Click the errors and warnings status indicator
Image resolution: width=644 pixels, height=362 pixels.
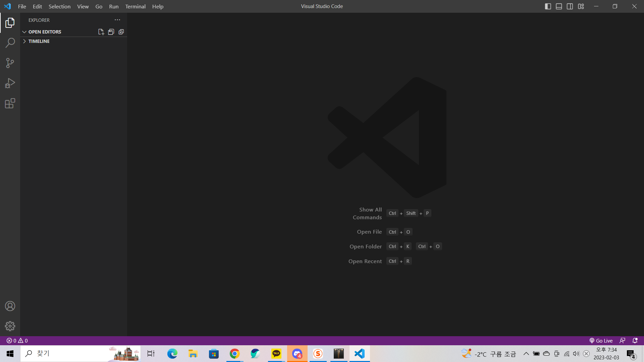[x=17, y=341]
